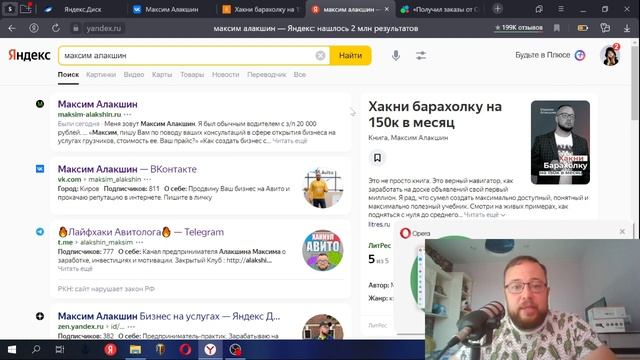Open Максим Алакшин — ВКонтакте result
This screenshot has height=360, width=640.
click(x=127, y=169)
